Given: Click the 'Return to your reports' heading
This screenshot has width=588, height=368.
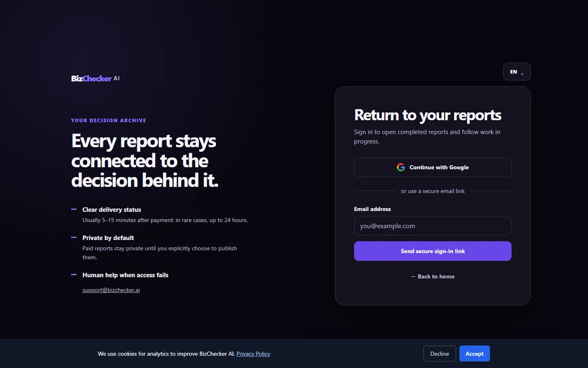Looking at the screenshot, I should tap(428, 115).
